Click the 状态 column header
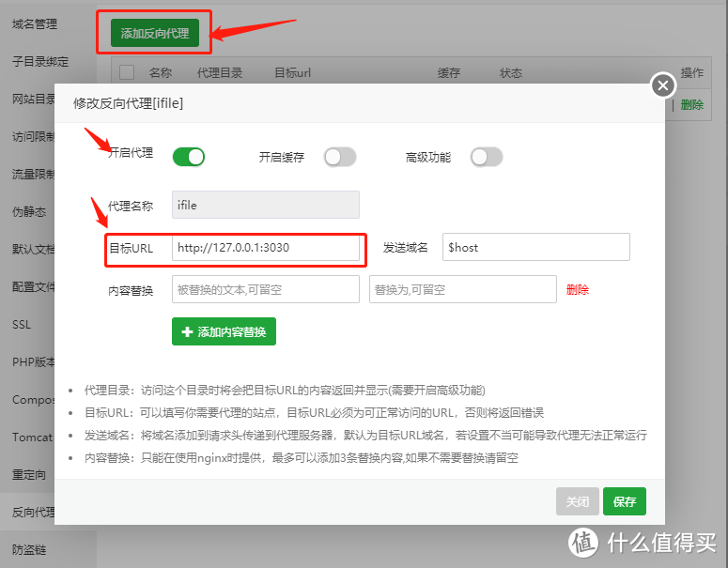The image size is (728, 568). tap(511, 73)
